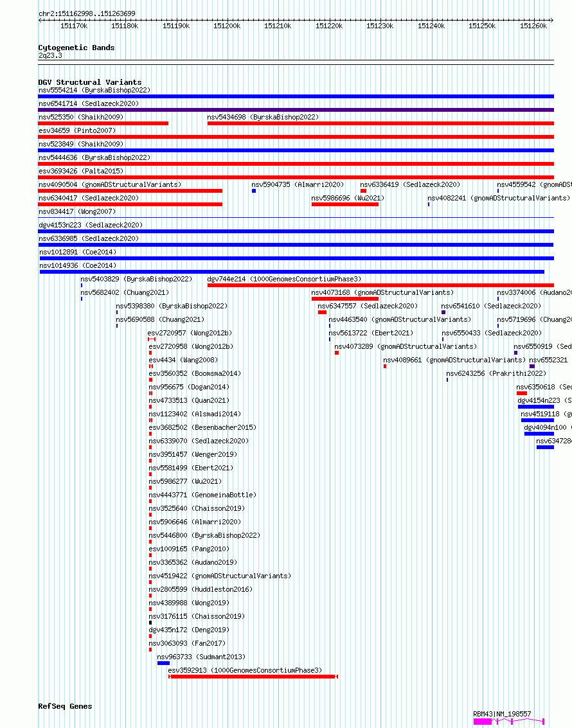Image resolution: width=572 pixels, height=728 pixels.
Task: Click the nsv5444636 (ByrskaBishop2022) label
Action: tap(94, 157)
